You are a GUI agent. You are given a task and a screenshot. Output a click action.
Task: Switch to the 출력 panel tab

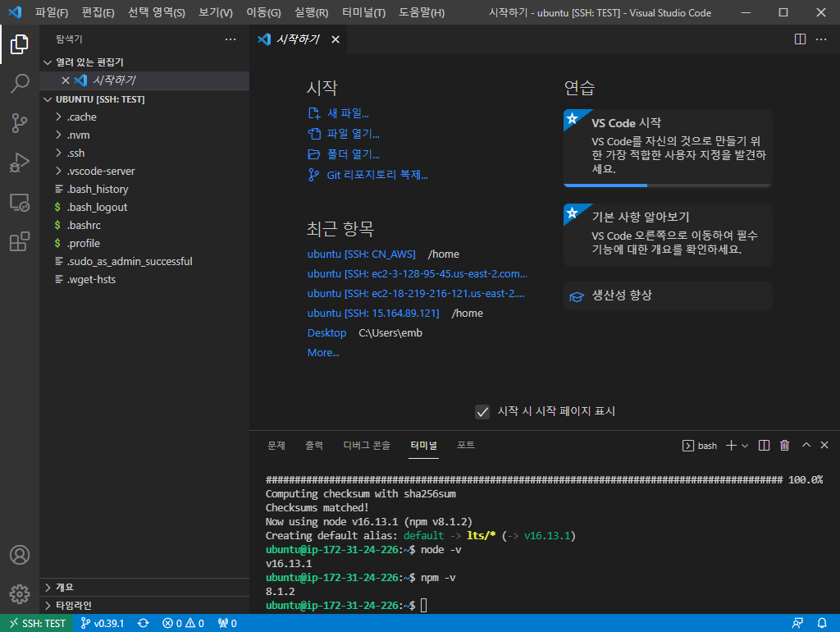(314, 446)
